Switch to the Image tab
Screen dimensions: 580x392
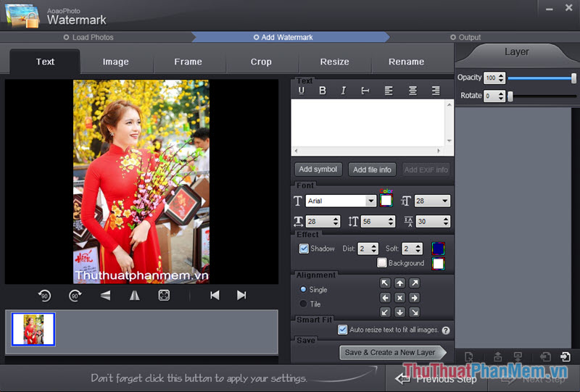coord(116,62)
